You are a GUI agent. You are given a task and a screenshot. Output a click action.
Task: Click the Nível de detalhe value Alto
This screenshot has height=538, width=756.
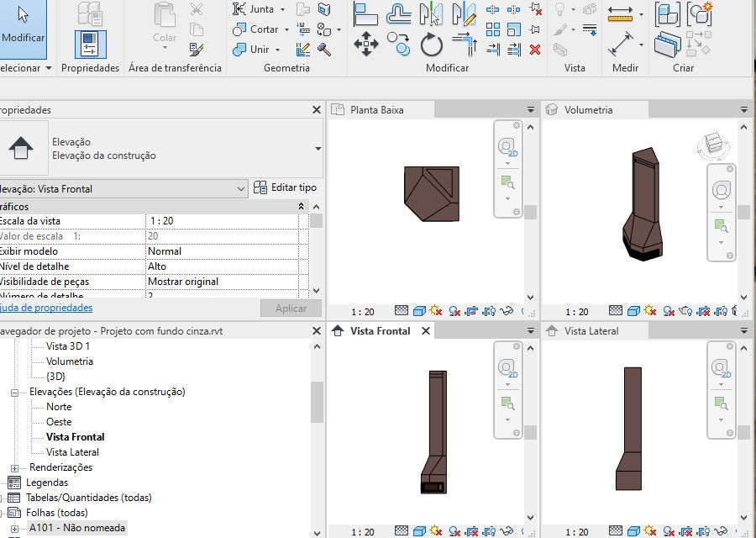point(223,266)
